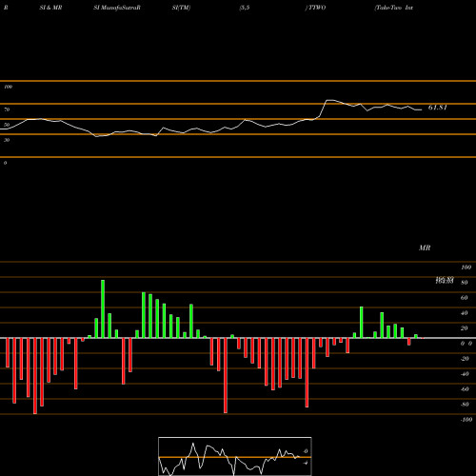Screen dimensions: 476x476
Task: Click the 'TTWO' ticker text
Action: pyautogui.click(x=316, y=8)
